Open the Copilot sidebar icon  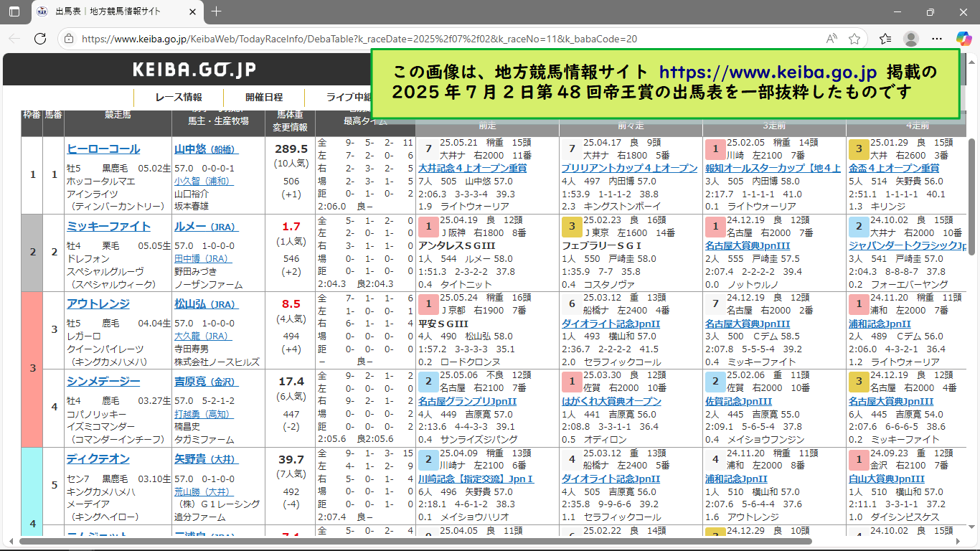pyautogui.click(x=963, y=39)
